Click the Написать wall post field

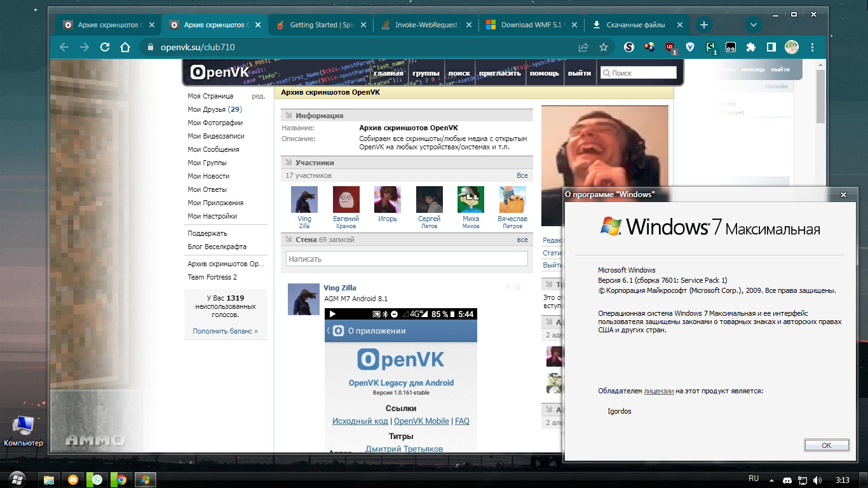coord(407,259)
